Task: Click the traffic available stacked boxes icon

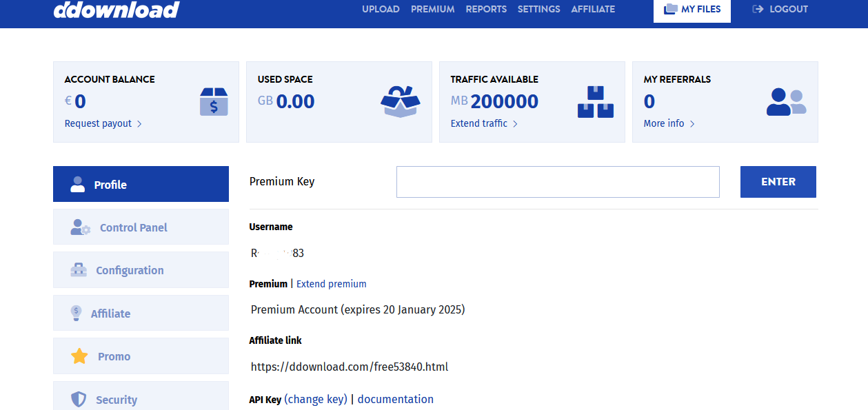Action: pos(595,102)
